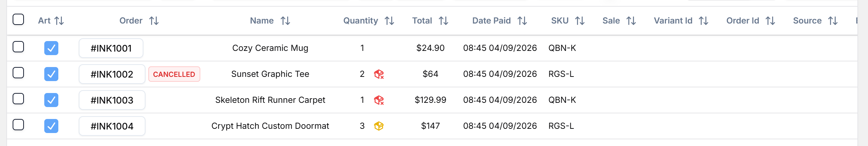Select row checkbox for order #INK1001
The image size is (868, 146).
click(18, 47)
